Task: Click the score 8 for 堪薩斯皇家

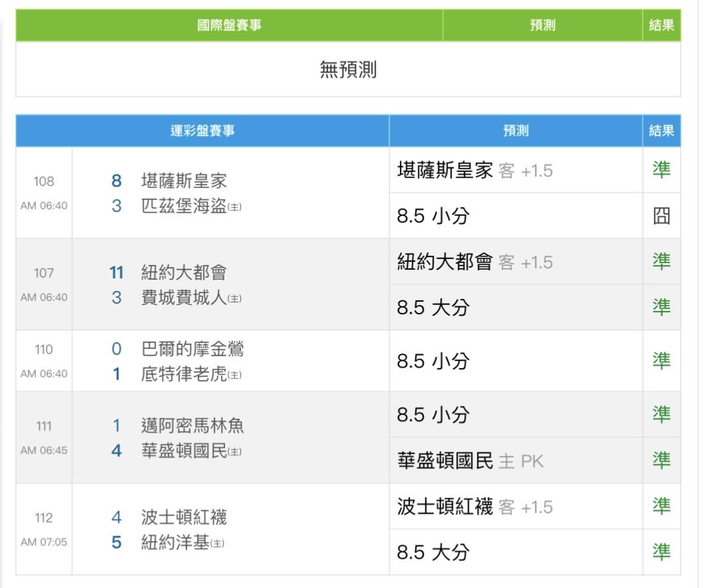Action: point(116,181)
